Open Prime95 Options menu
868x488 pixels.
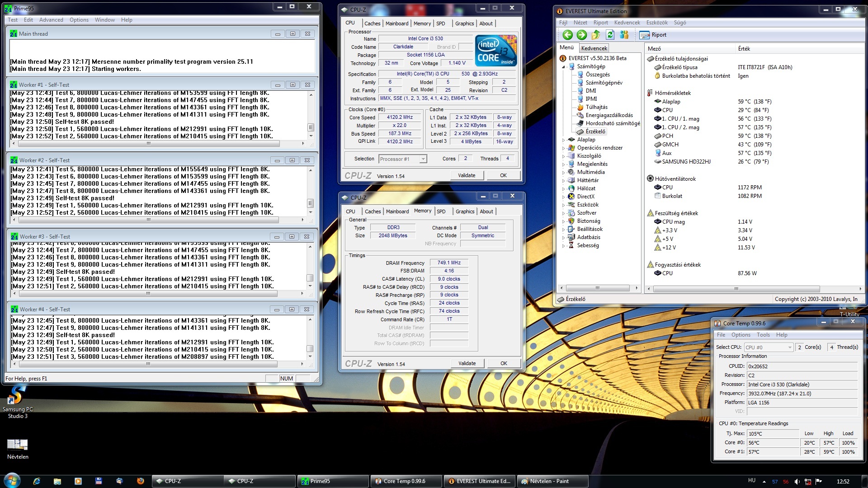[x=79, y=20]
